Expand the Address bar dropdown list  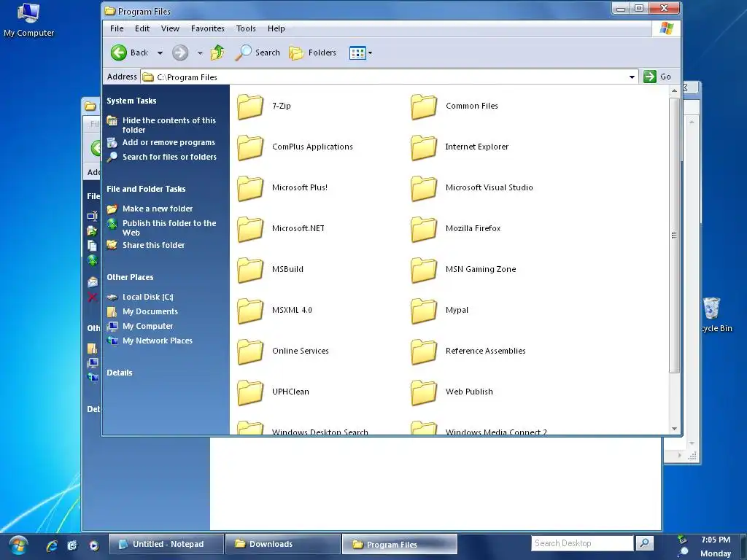(632, 77)
